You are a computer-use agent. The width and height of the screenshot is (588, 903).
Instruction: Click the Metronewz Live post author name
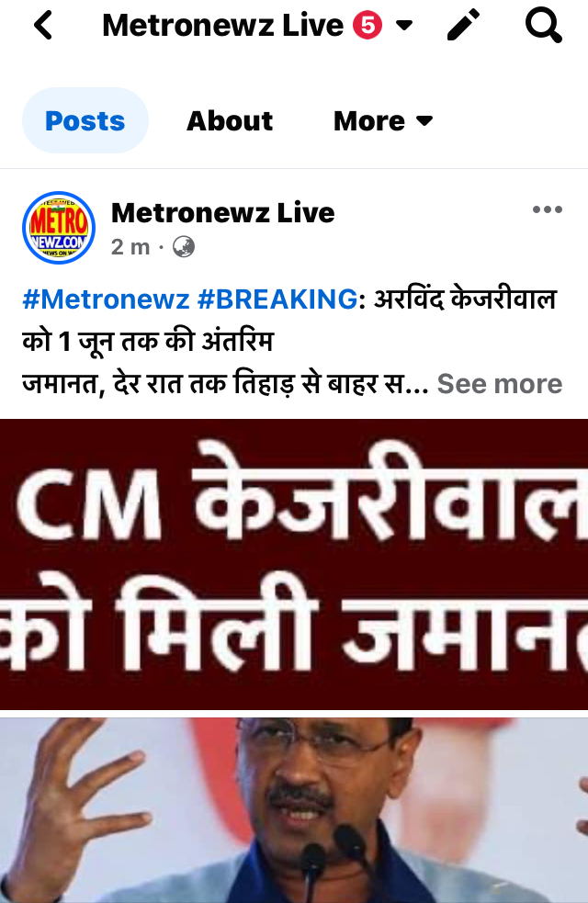tap(223, 212)
